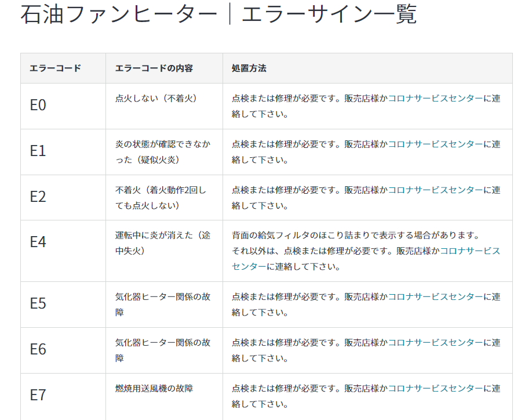The height and width of the screenshot is (420, 532).
Task: Open the コロナサービスセンター link in the E0 row
Action: (435, 99)
